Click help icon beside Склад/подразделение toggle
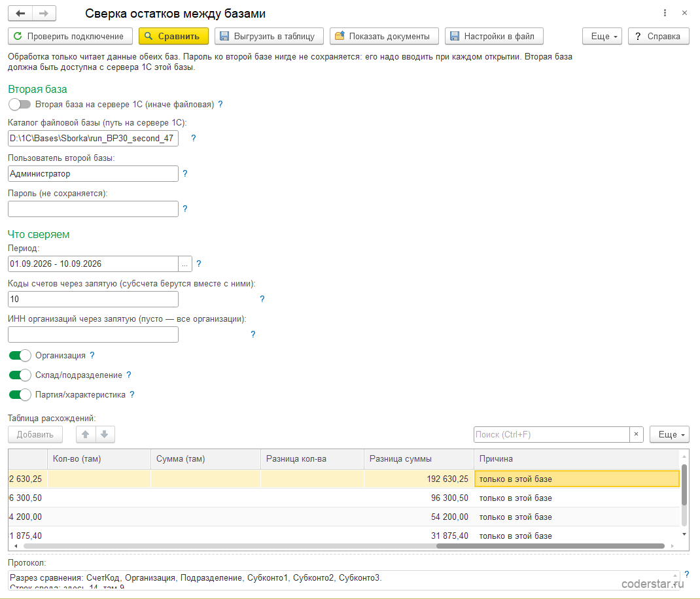The width and height of the screenshot is (700, 599). [129, 375]
